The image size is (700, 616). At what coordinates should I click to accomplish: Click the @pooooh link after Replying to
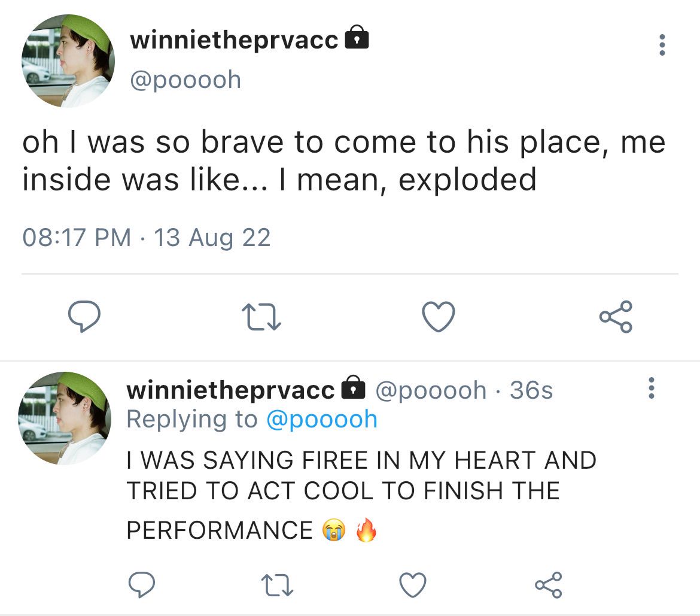click(x=321, y=419)
